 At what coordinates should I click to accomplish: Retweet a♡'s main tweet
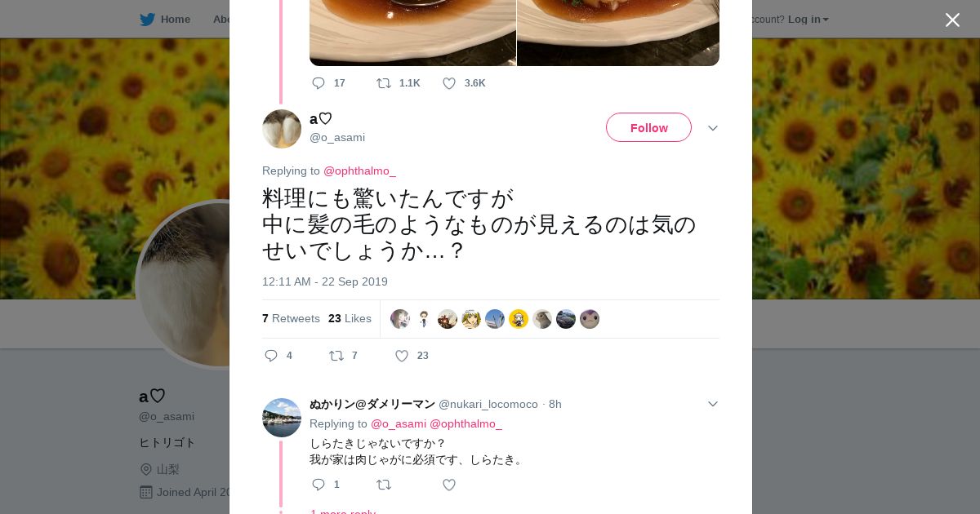[336, 356]
